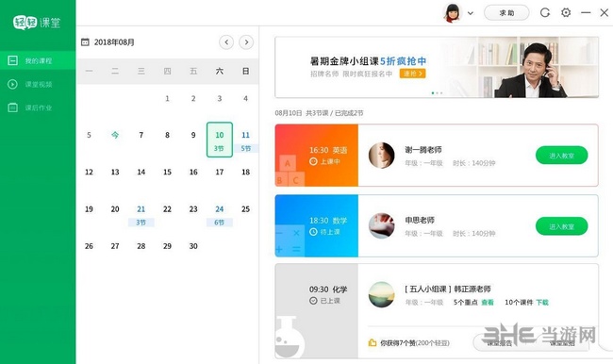Click the 09:30 化学 course tile
613x364 pixels.
pos(317,311)
